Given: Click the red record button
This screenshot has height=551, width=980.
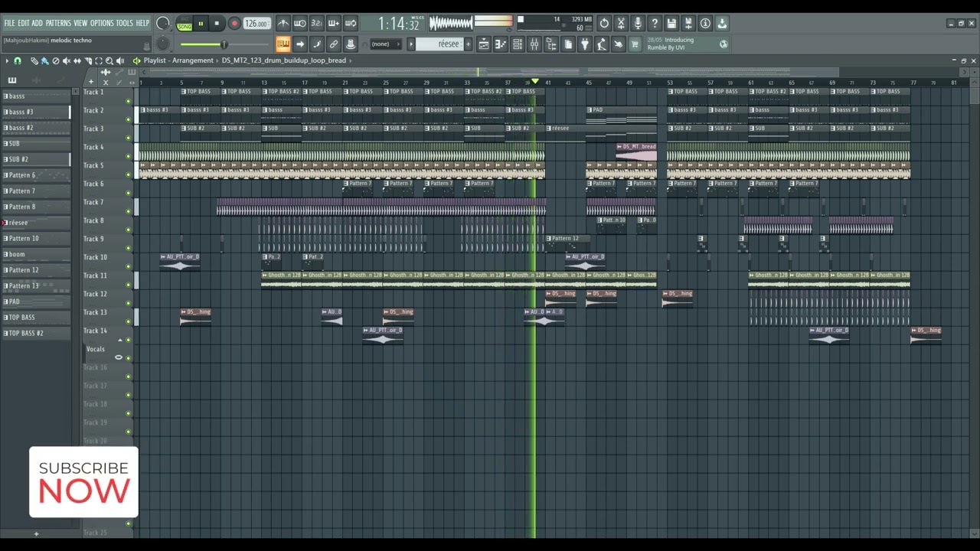Looking at the screenshot, I should (x=234, y=24).
